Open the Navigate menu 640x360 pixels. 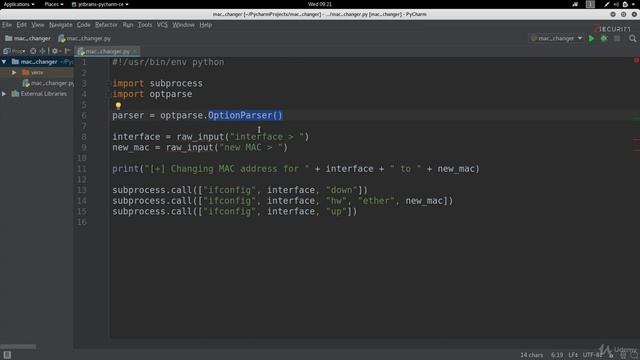coord(60,25)
